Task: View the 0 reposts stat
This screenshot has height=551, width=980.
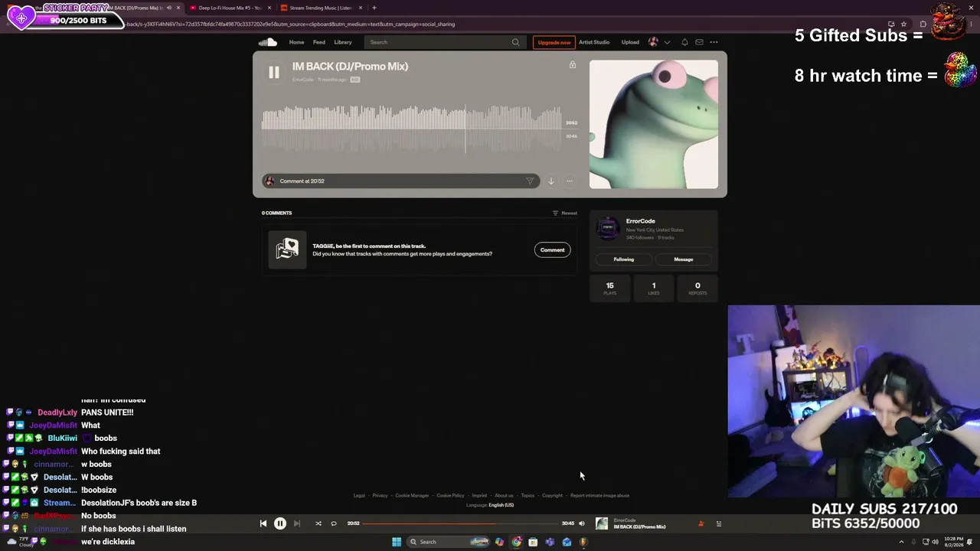Action: [697, 289]
